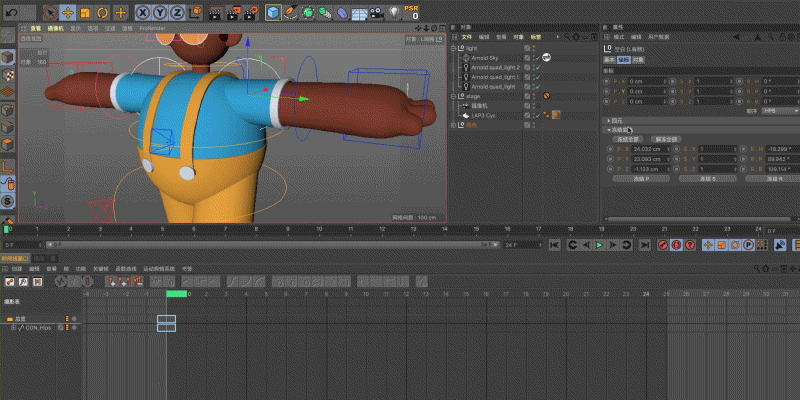This screenshot has height=400, width=800.
Task: Click the 解冻全部 button
Action: (x=666, y=139)
